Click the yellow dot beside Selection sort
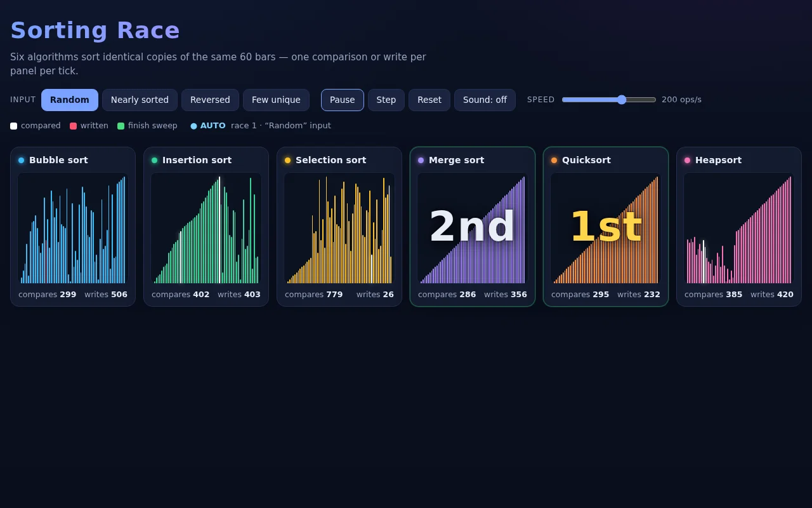Viewport: 812px width, 508px height. [287, 160]
